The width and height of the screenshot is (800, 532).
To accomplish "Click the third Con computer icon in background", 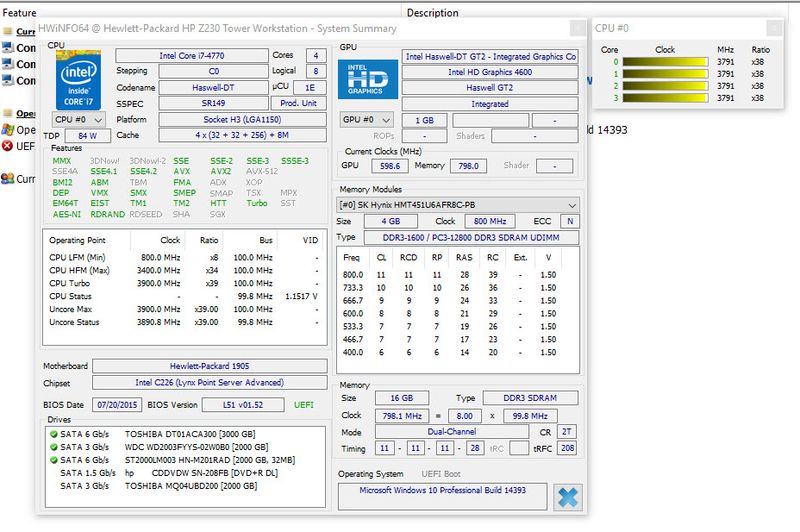I will (7, 81).
